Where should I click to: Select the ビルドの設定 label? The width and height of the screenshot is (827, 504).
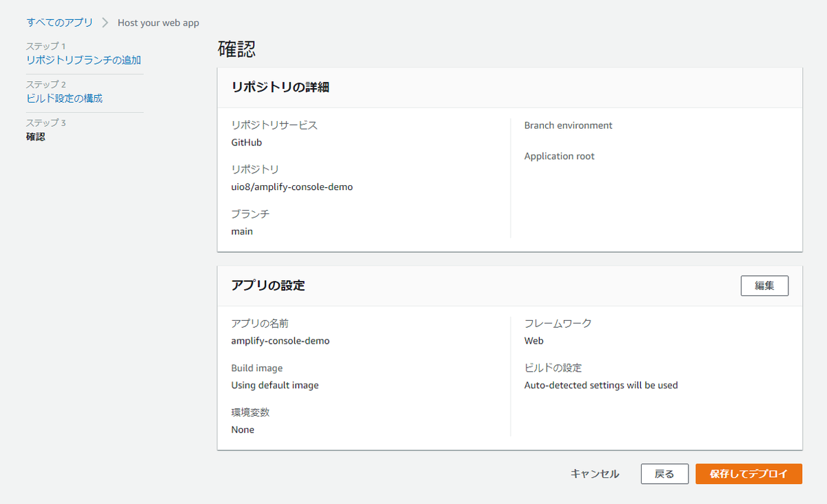(553, 368)
